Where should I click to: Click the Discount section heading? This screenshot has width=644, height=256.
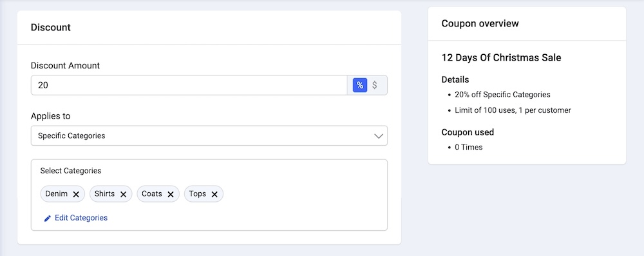click(x=51, y=28)
